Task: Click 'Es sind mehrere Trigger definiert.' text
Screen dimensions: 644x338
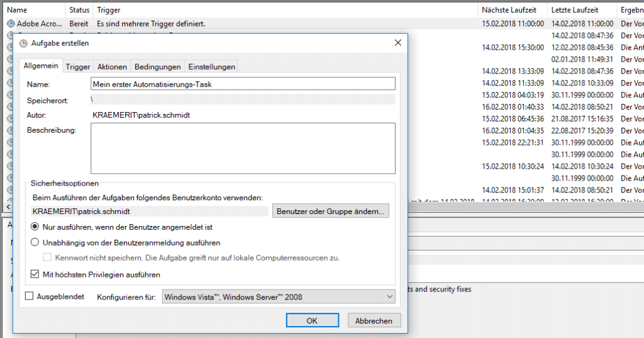Action: coord(151,24)
